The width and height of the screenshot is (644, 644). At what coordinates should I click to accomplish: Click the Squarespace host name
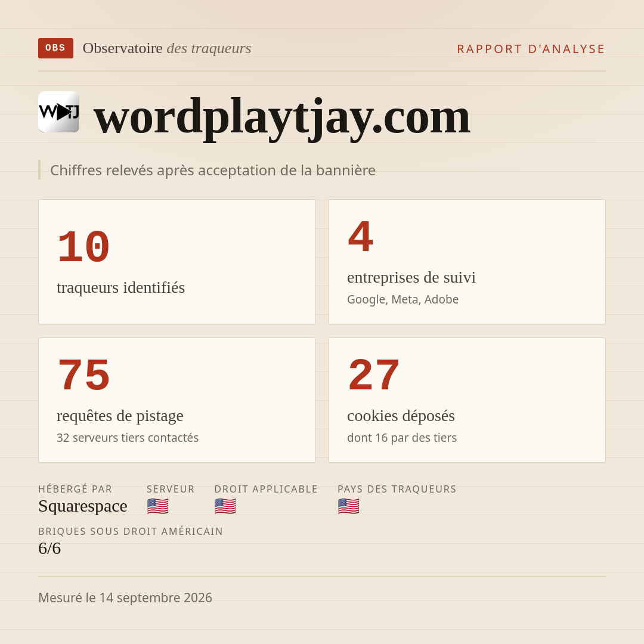tap(82, 506)
